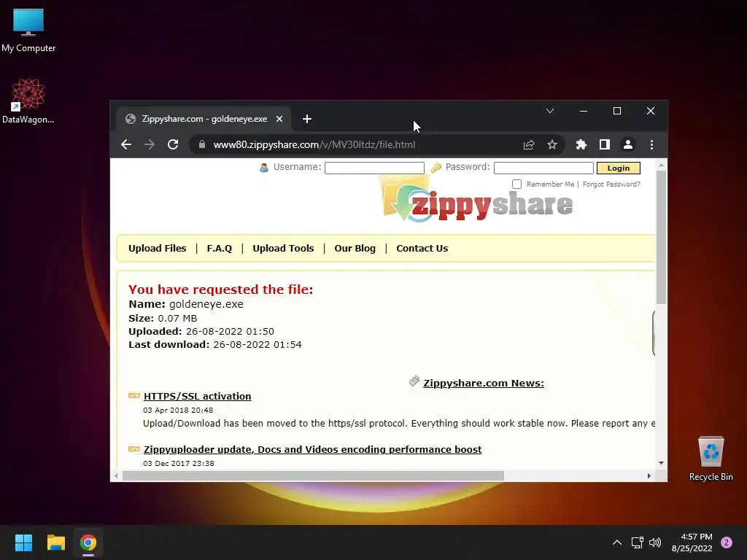The image size is (747, 560).
Task: Open Chrome extensions puzzle icon
Action: (x=581, y=145)
